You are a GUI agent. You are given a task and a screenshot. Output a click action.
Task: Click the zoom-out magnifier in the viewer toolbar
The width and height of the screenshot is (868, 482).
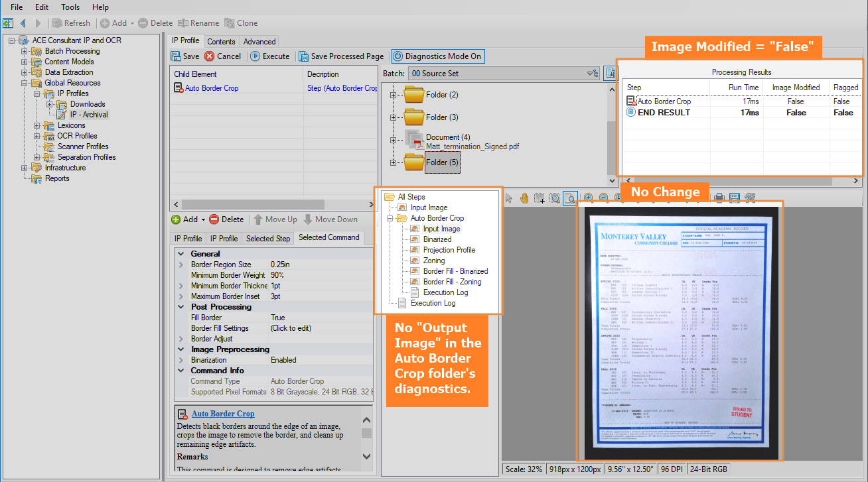(604, 198)
